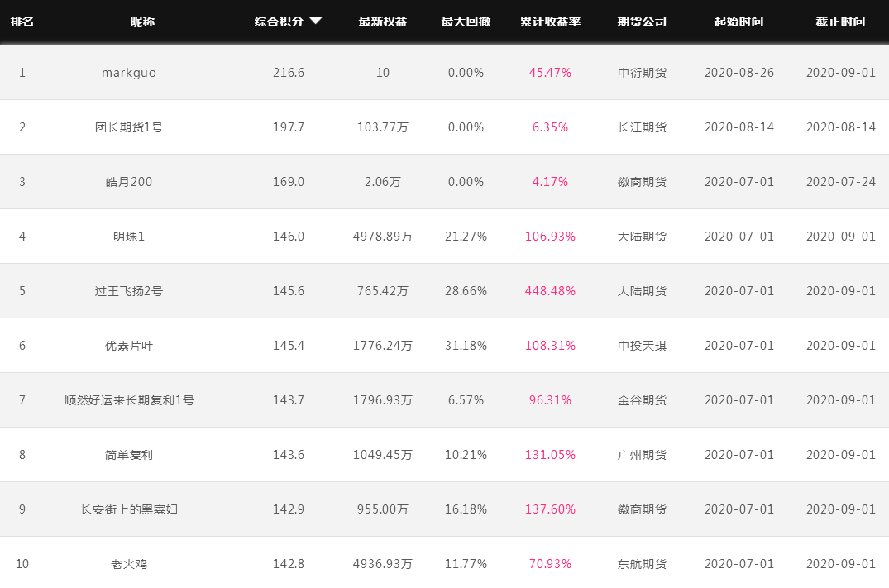Open trader markguo's profile
This screenshot has height=588, width=889.
click(x=129, y=73)
